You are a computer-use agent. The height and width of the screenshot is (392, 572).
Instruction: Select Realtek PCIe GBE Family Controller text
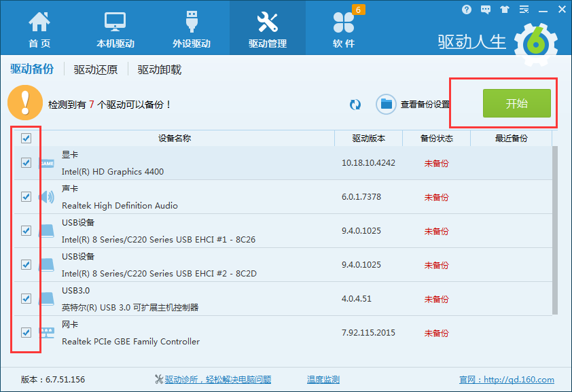pyautogui.click(x=130, y=342)
